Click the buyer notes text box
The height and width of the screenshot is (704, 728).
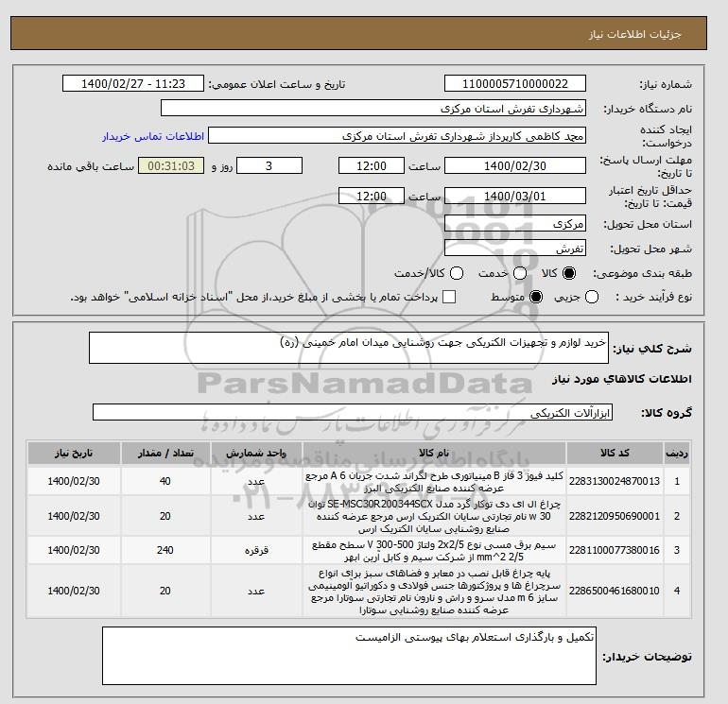click(349, 656)
